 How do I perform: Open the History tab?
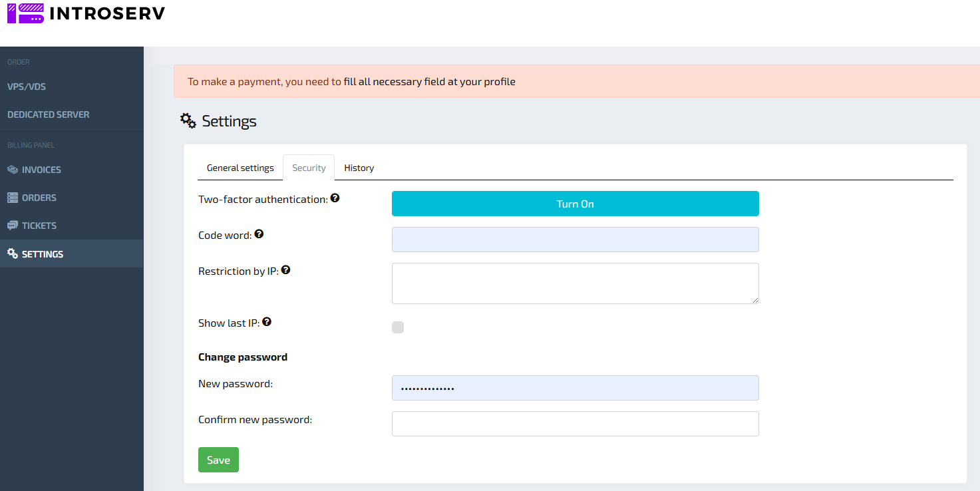[x=359, y=168]
